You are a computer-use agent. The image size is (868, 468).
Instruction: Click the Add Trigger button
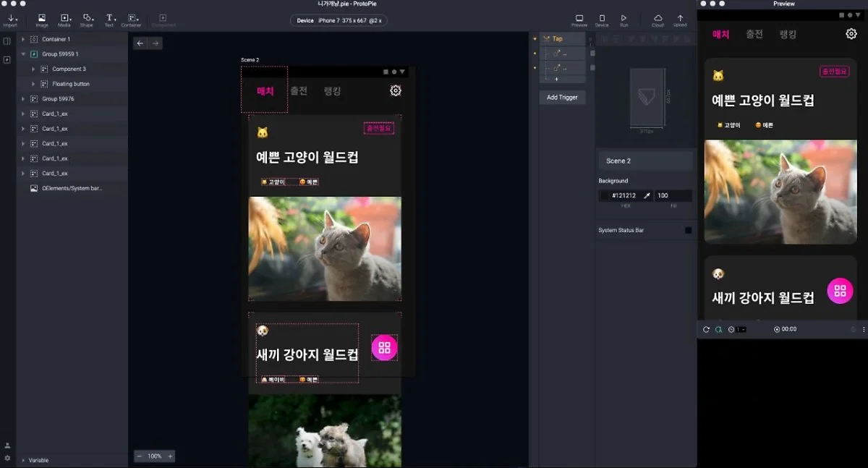(562, 97)
